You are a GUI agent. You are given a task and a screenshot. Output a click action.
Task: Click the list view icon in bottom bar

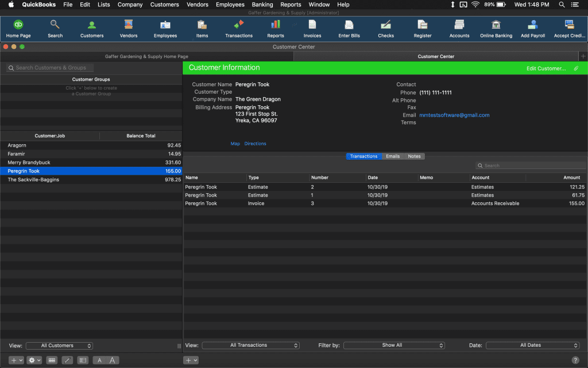pyautogui.click(x=83, y=360)
